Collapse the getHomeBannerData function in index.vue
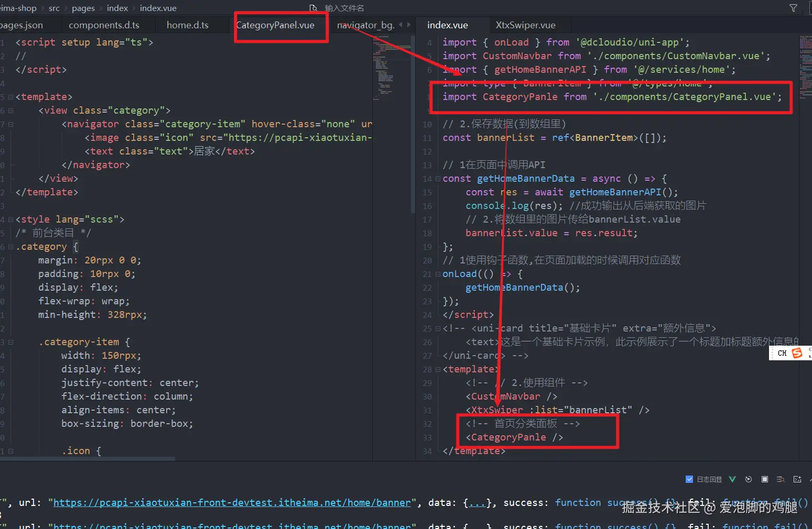This screenshot has width=812, height=529. [x=438, y=179]
